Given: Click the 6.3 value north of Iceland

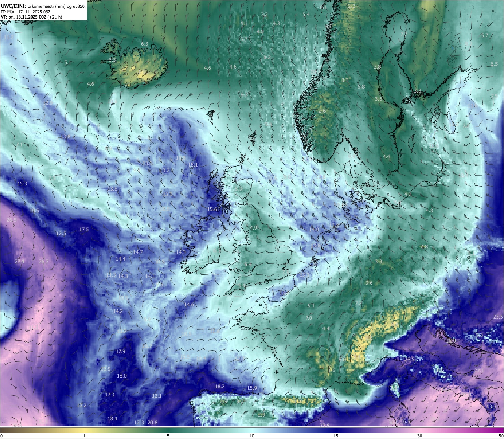Looking at the screenshot, I should pos(145,44).
